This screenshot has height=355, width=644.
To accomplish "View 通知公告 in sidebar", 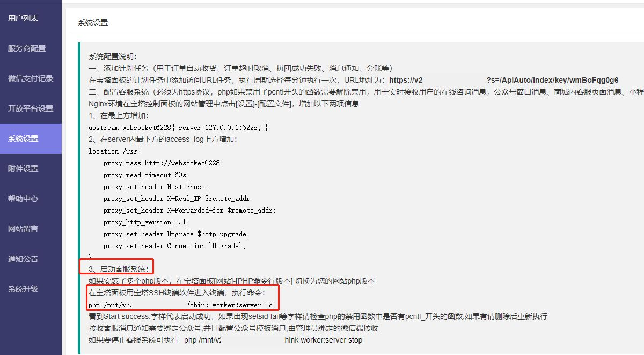I will [x=23, y=259].
